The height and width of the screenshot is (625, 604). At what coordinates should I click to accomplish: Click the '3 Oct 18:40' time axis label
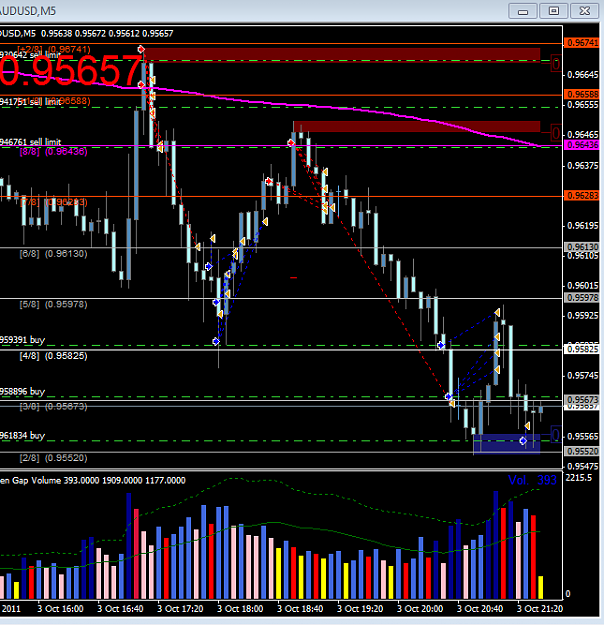point(300,609)
